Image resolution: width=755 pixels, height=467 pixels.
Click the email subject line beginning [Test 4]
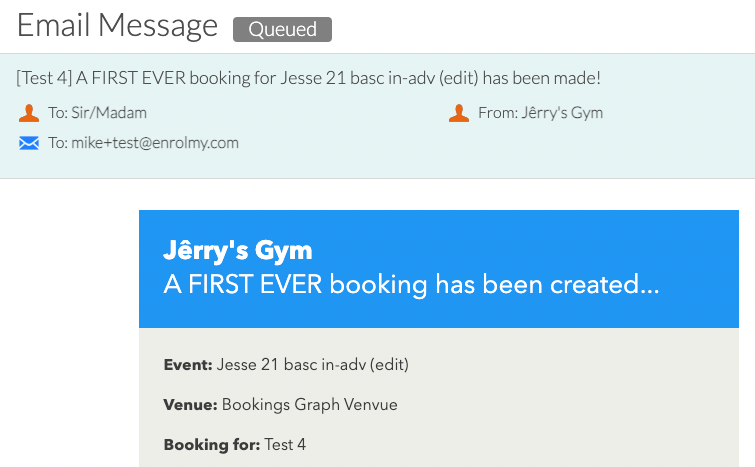308,78
